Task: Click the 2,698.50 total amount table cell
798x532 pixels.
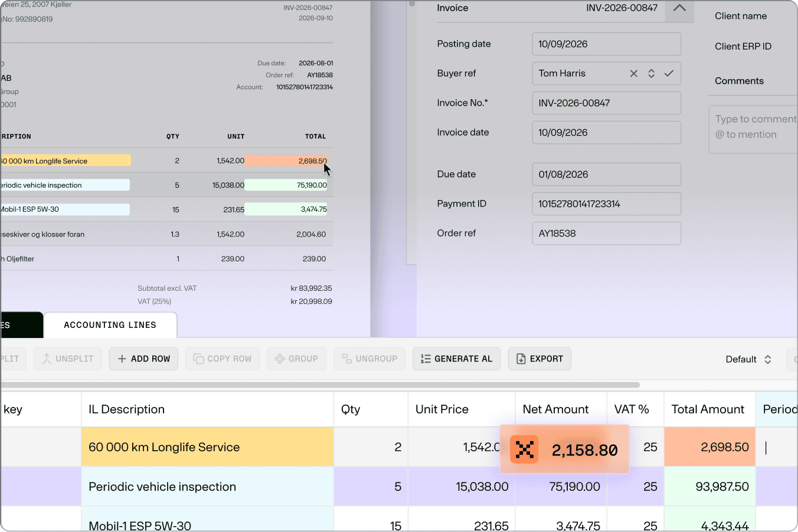Action: pyautogui.click(x=709, y=447)
